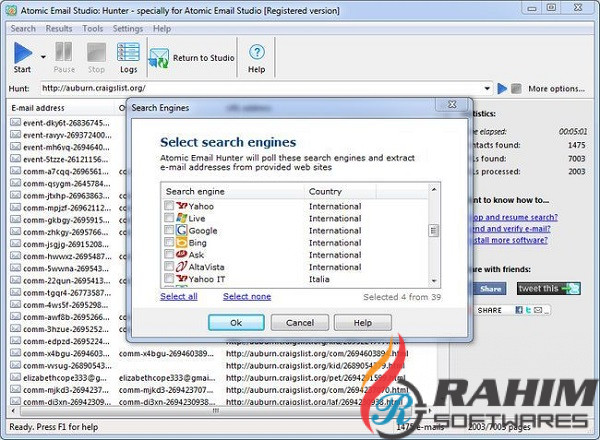This screenshot has height=440, width=600.
Task: Click the Google logo icon in list
Action: point(181,230)
